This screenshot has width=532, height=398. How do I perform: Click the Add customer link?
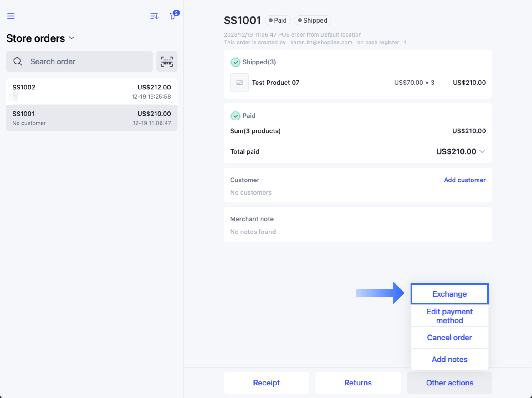point(465,180)
